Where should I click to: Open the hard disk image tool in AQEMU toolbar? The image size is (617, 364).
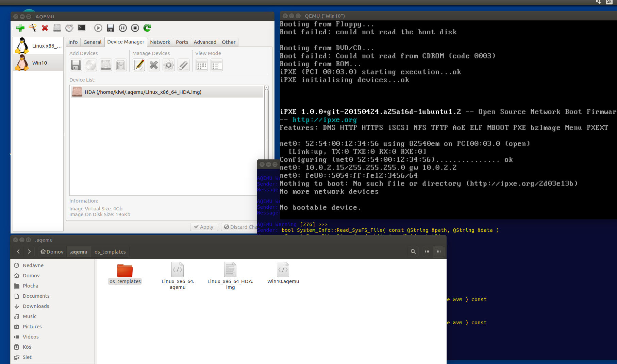tap(57, 28)
